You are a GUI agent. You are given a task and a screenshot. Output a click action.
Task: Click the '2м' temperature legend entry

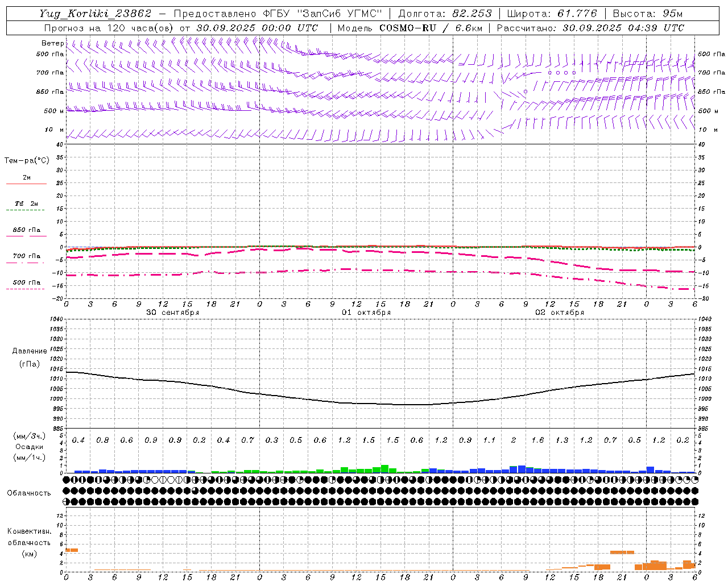pyautogui.click(x=27, y=177)
